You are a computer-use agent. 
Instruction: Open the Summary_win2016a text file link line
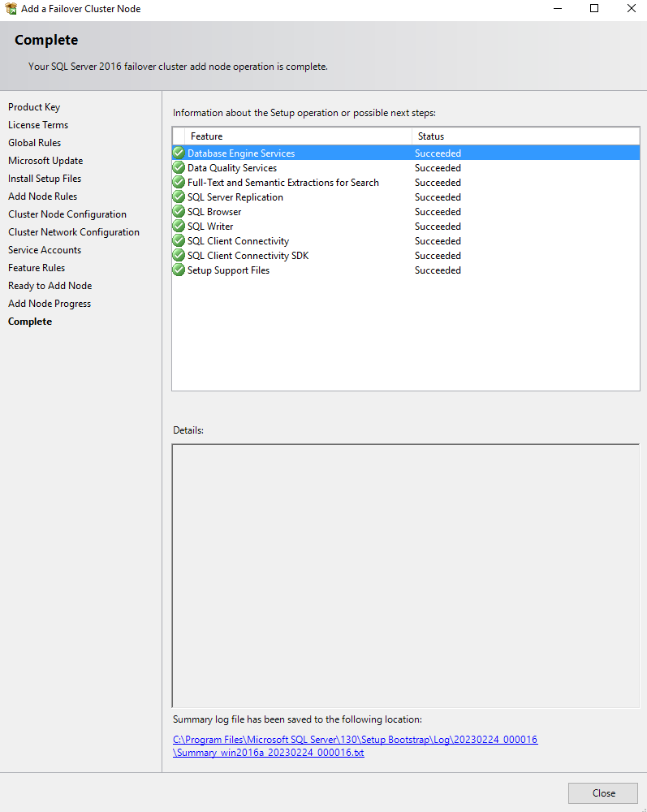coord(268,753)
